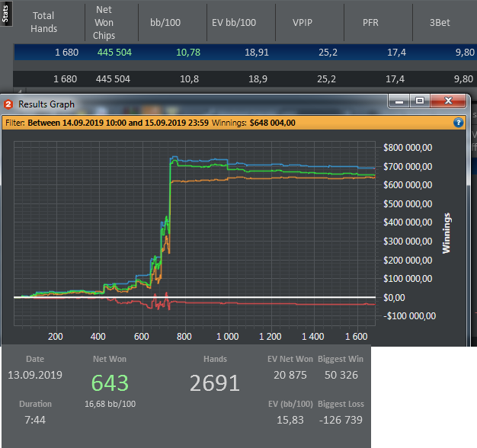Image resolution: width=477 pixels, height=448 pixels.
Task: Click the 15,83 EV (bb/100) value
Action: (290, 420)
